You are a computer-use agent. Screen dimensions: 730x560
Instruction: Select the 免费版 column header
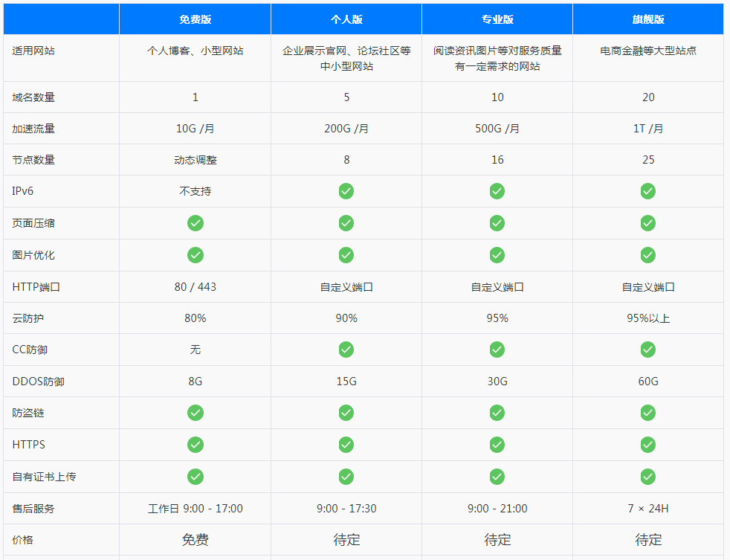point(195,19)
